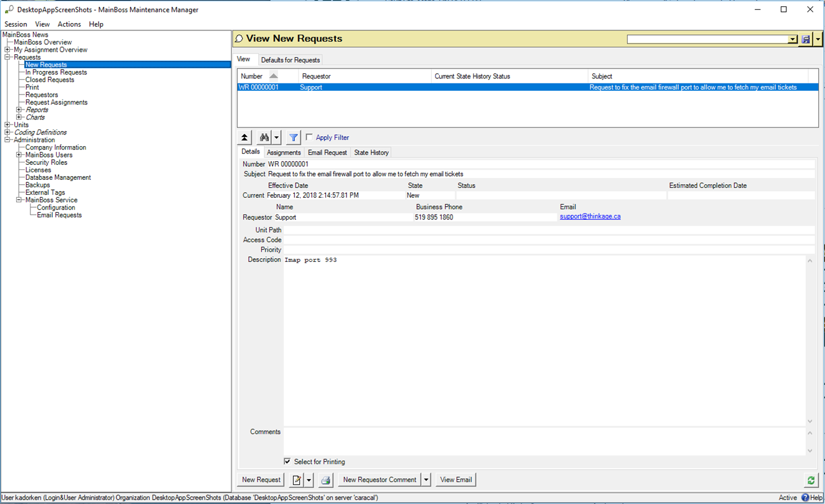Click the Help link in status bar
825x504 pixels.
(816, 498)
